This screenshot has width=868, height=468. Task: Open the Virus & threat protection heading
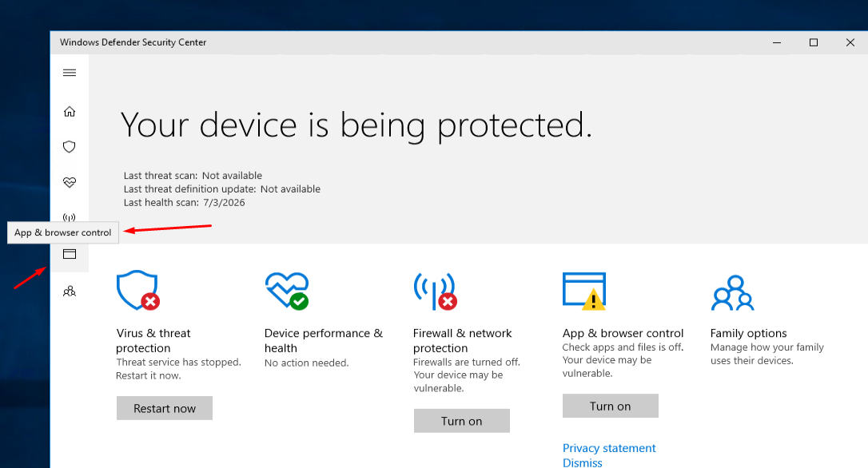pyautogui.click(x=153, y=340)
